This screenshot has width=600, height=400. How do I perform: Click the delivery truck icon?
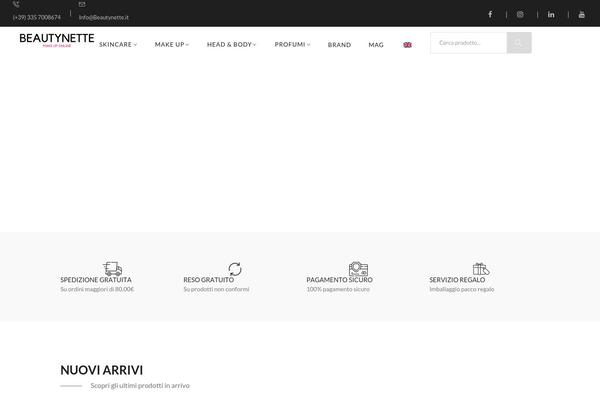click(x=112, y=269)
